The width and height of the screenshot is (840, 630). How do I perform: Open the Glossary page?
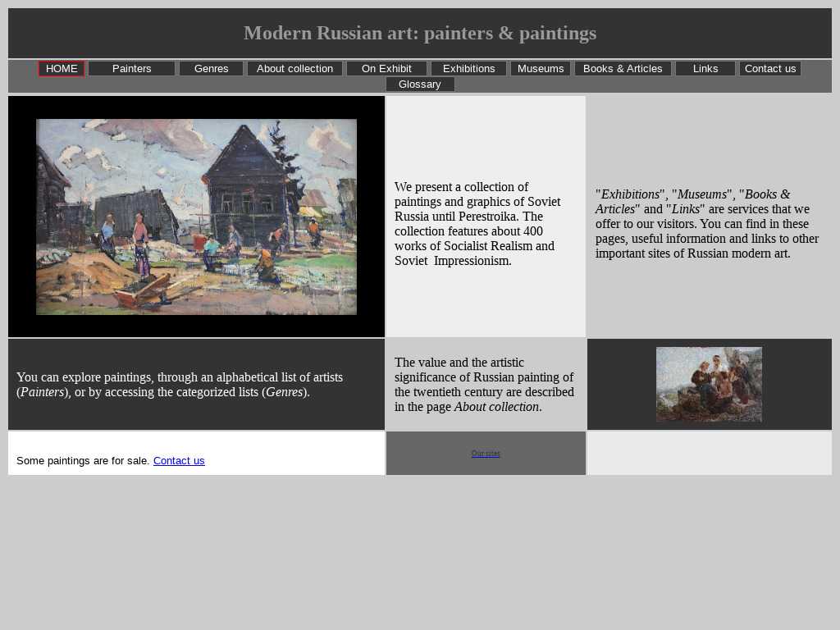click(420, 84)
